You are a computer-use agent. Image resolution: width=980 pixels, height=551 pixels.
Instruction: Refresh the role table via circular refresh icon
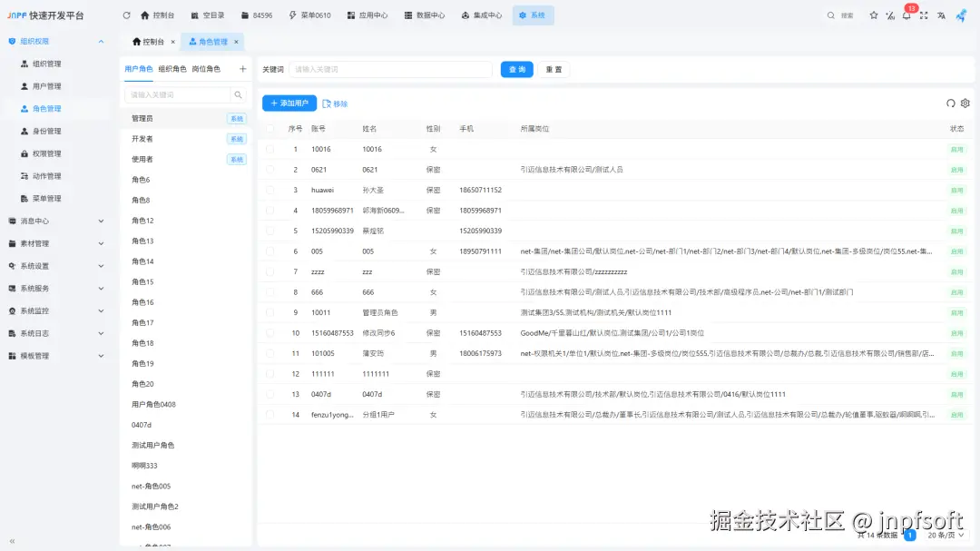pos(951,103)
